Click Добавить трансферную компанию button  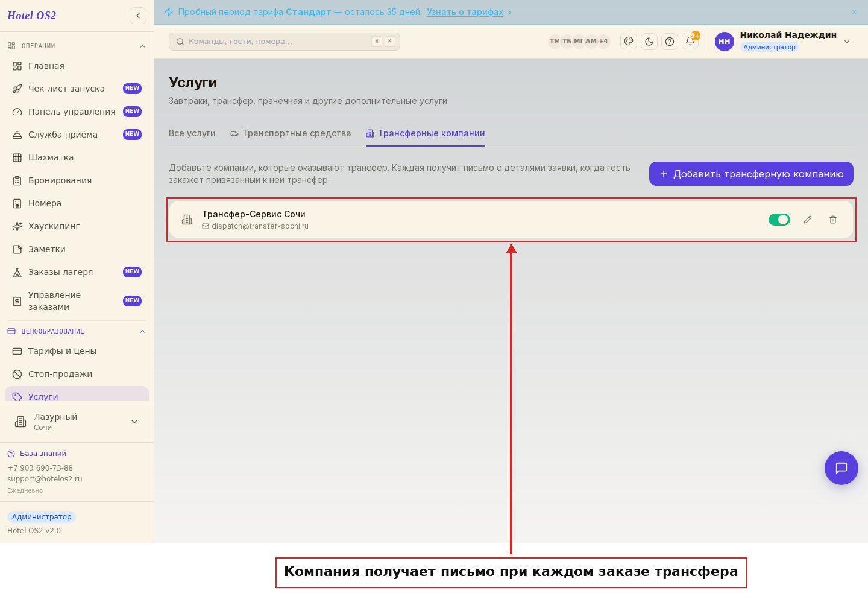tap(751, 174)
